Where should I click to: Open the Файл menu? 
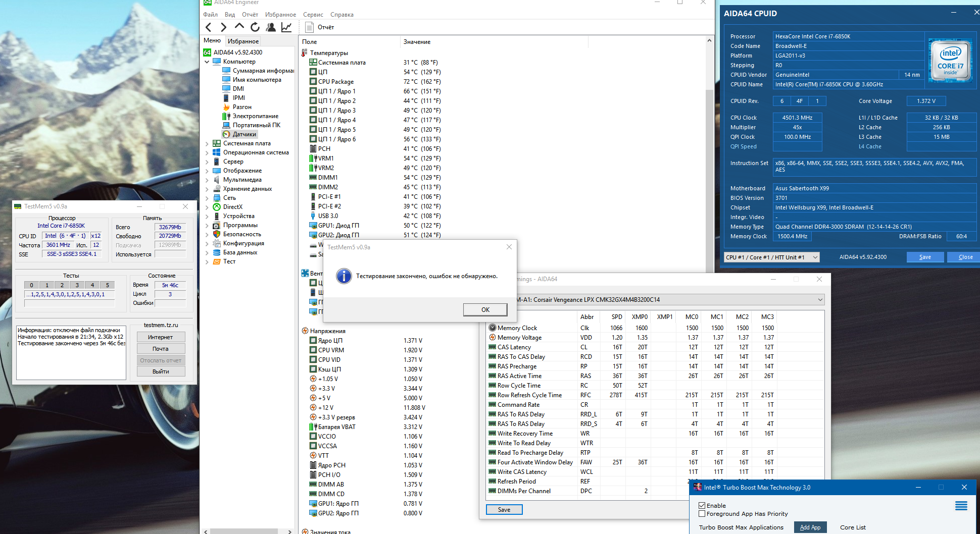pyautogui.click(x=210, y=15)
